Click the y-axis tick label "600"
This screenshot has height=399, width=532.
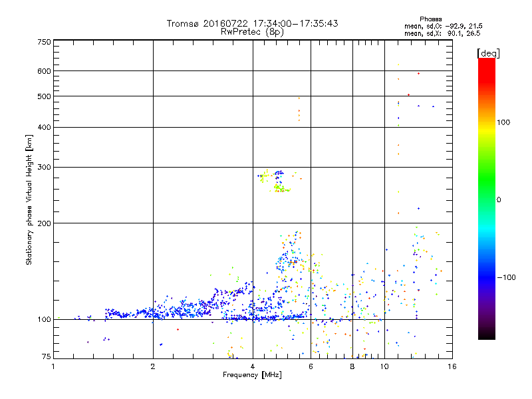tap(44, 71)
